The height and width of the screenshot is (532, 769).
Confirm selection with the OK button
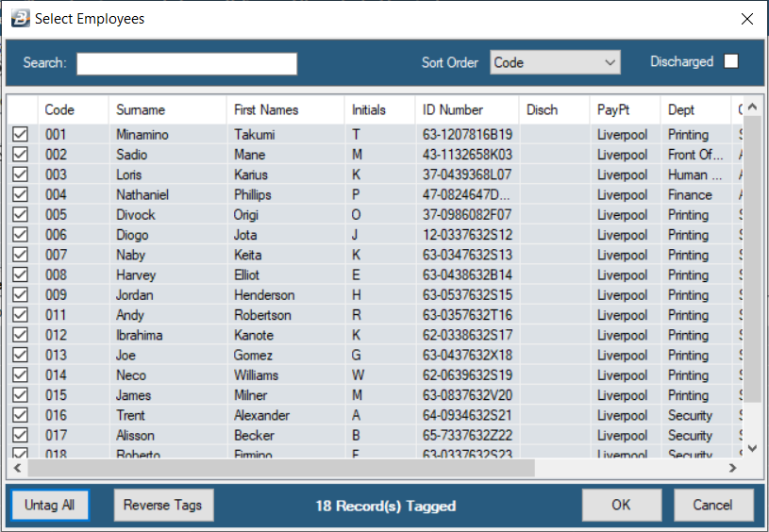622,505
